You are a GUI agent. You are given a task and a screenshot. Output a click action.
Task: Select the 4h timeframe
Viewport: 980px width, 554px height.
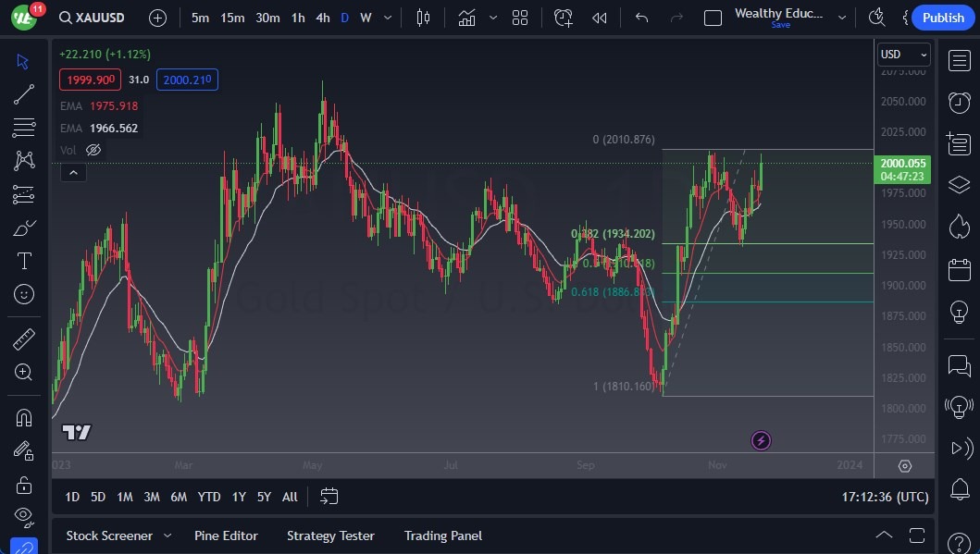[322, 18]
